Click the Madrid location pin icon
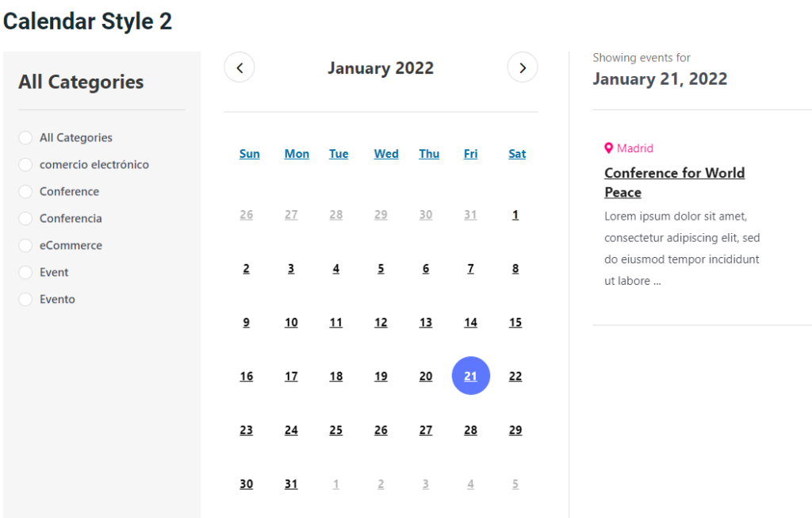This screenshot has height=518, width=812. pyautogui.click(x=609, y=148)
